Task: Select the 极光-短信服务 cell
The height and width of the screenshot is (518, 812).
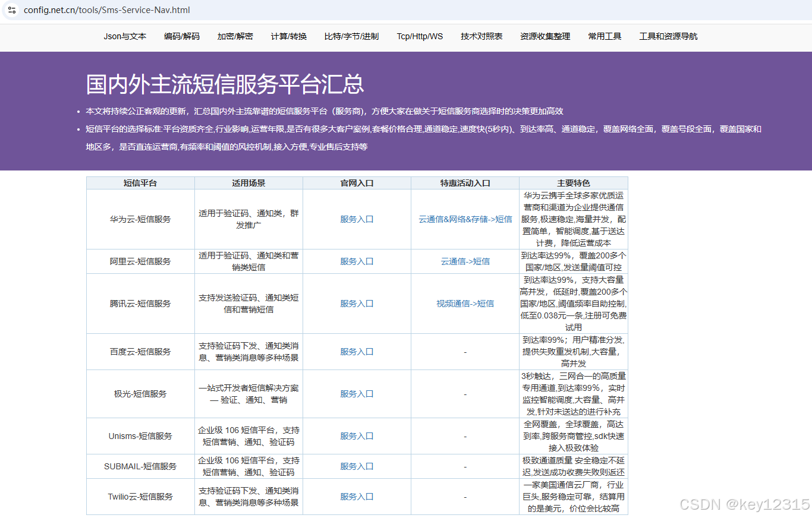Action: pos(140,394)
